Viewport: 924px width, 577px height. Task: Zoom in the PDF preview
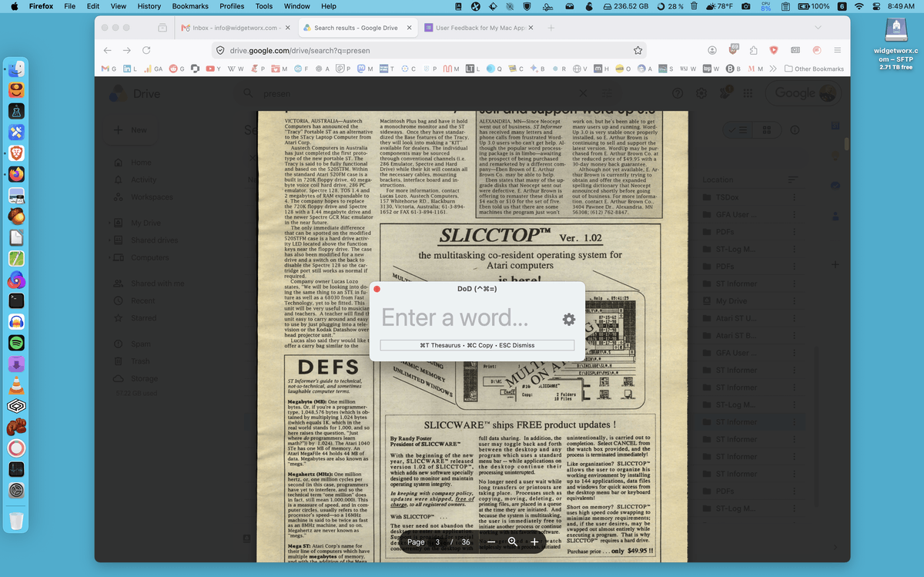click(x=534, y=542)
